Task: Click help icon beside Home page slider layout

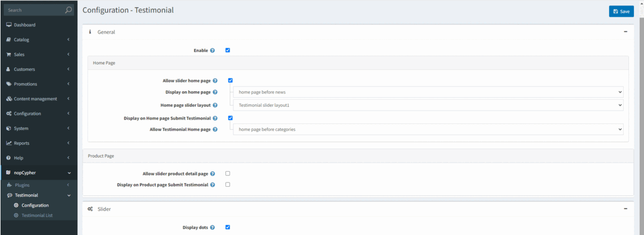Action: (215, 106)
